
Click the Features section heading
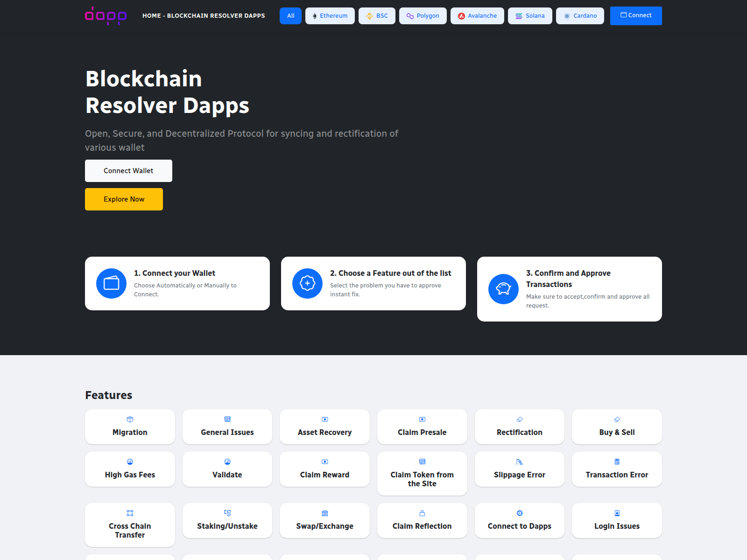click(x=109, y=395)
